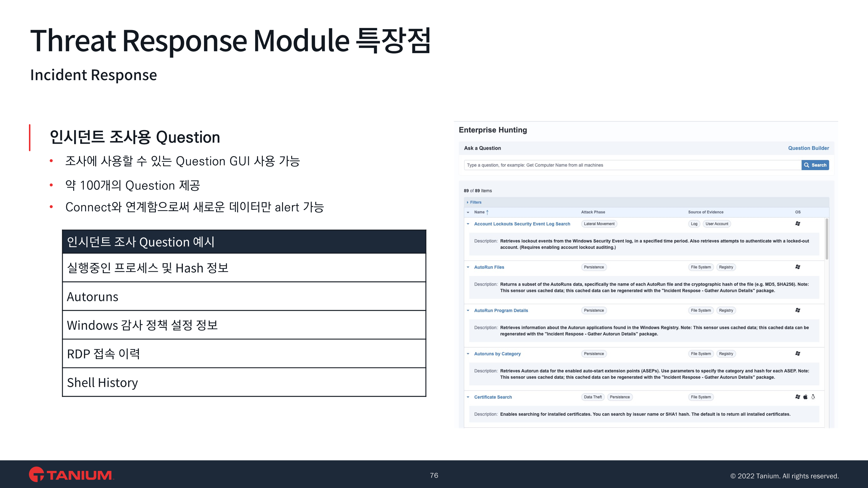
Task: Click the Linux penguin icon for Certificate Search
Action: click(x=813, y=397)
